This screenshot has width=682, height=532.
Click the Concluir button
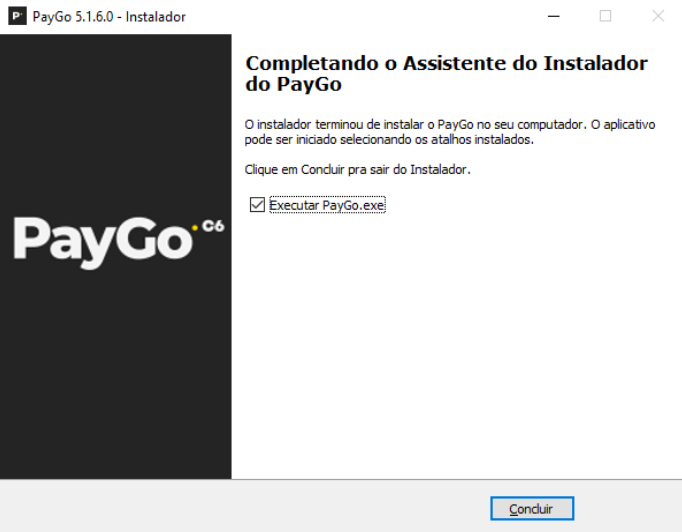(532, 508)
